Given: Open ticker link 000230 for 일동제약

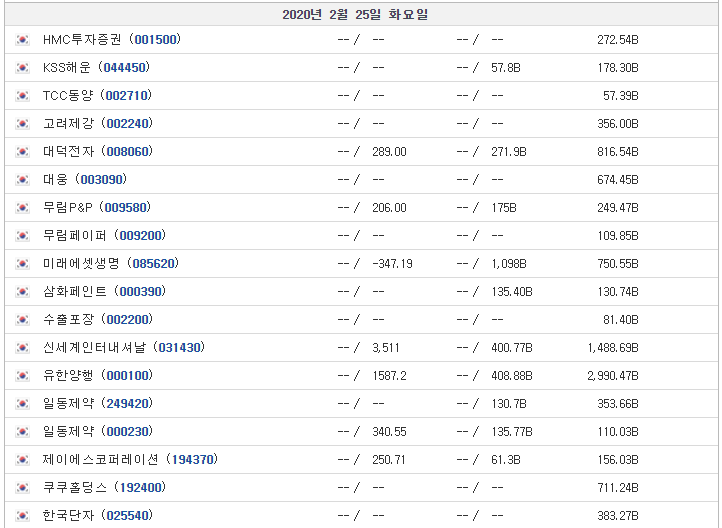Looking at the screenshot, I should pos(128,432).
